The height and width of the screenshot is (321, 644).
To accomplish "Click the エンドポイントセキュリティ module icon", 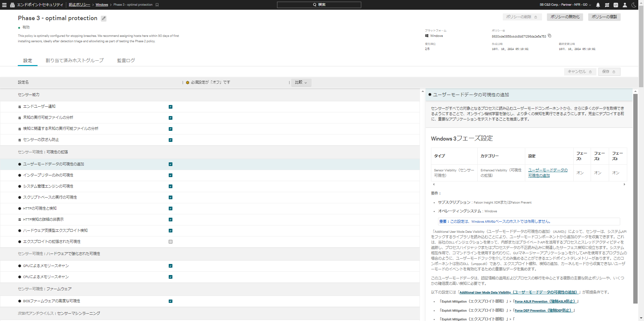I will (12, 5).
